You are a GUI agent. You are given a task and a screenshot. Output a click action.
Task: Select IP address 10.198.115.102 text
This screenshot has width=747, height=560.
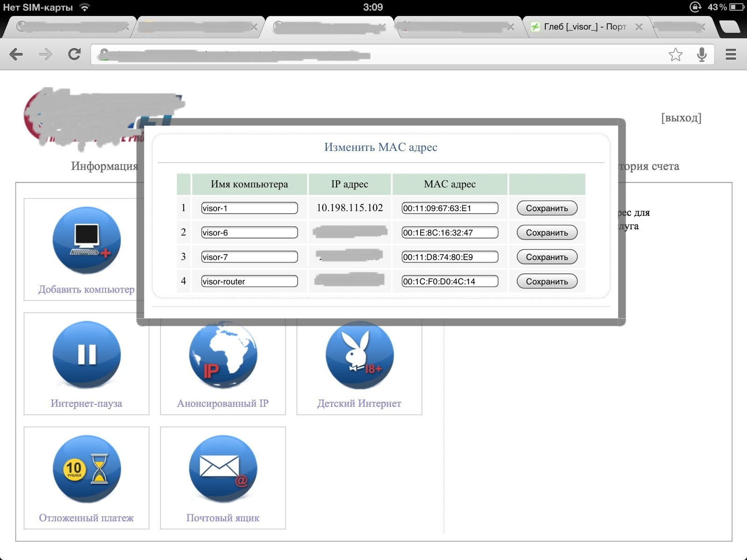[350, 208]
